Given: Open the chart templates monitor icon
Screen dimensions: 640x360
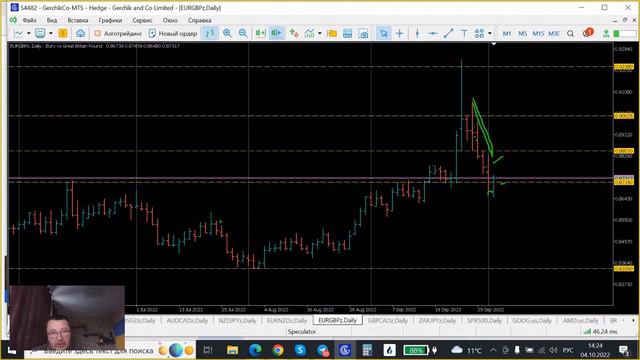Looking at the screenshot, I should point(40,33).
